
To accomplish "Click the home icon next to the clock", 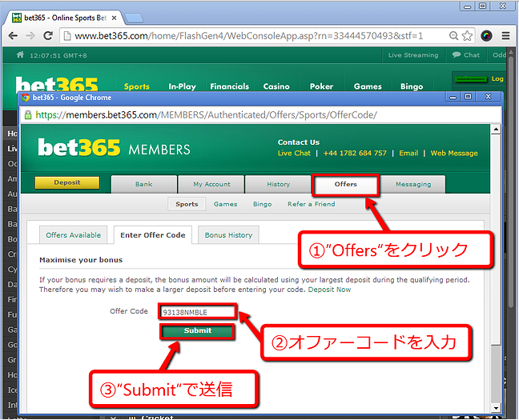I will [x=20, y=54].
